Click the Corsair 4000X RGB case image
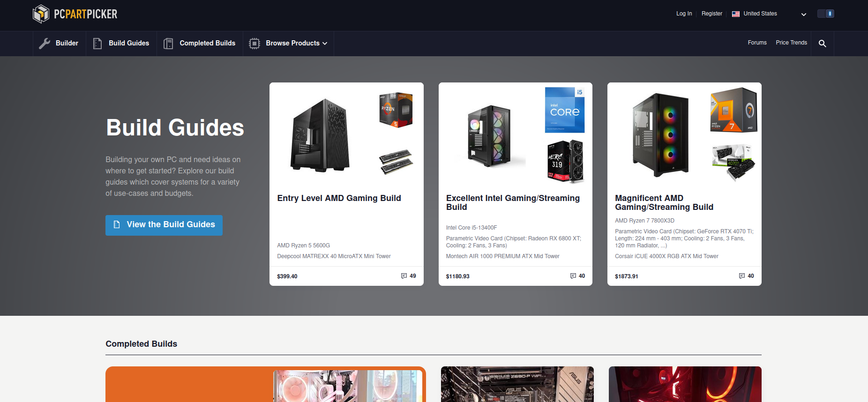Viewport: 868px width, 402px height. [661, 135]
